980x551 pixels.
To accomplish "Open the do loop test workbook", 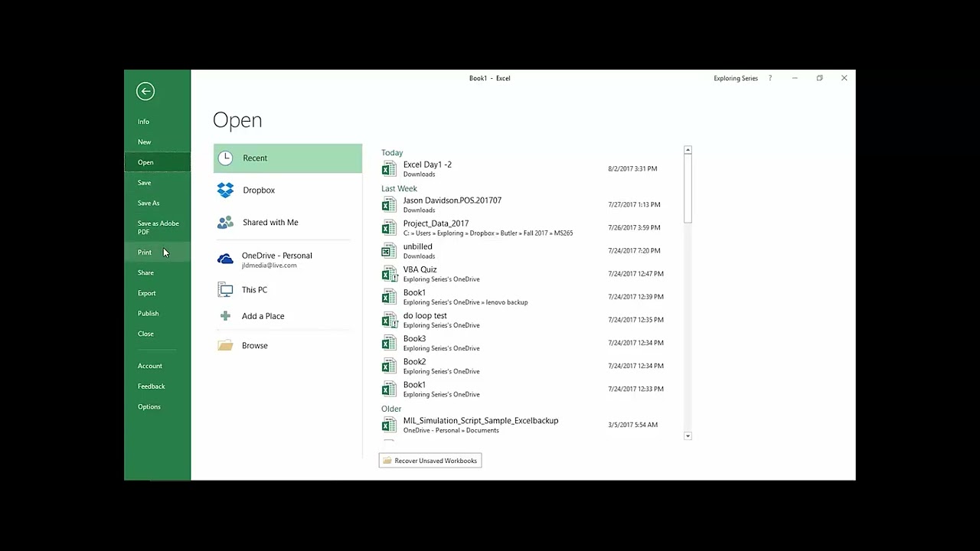I will pyautogui.click(x=528, y=319).
